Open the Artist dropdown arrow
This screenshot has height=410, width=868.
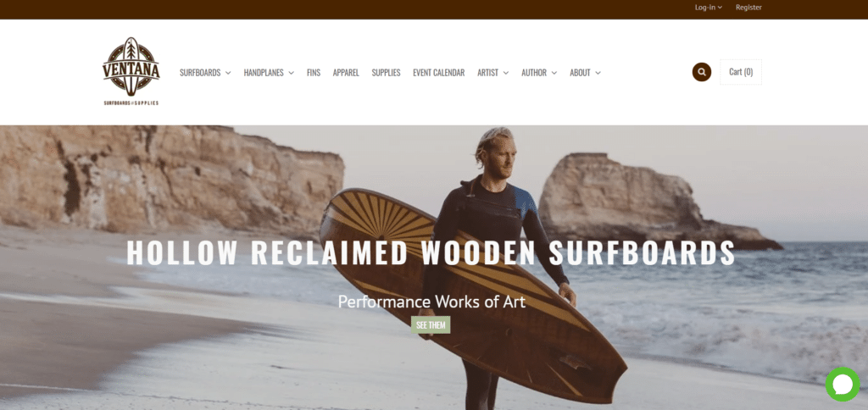[x=506, y=73]
